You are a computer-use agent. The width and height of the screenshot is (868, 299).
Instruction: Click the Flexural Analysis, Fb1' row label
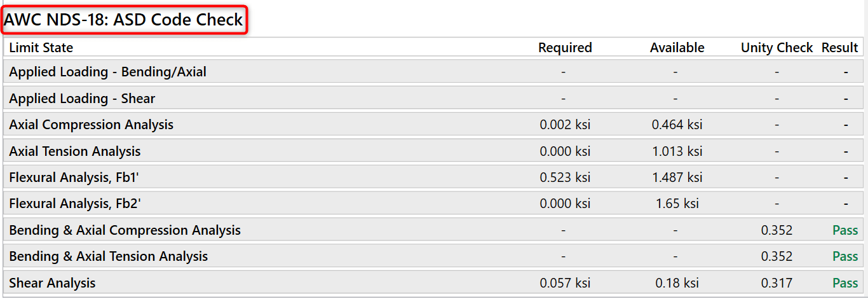click(74, 177)
